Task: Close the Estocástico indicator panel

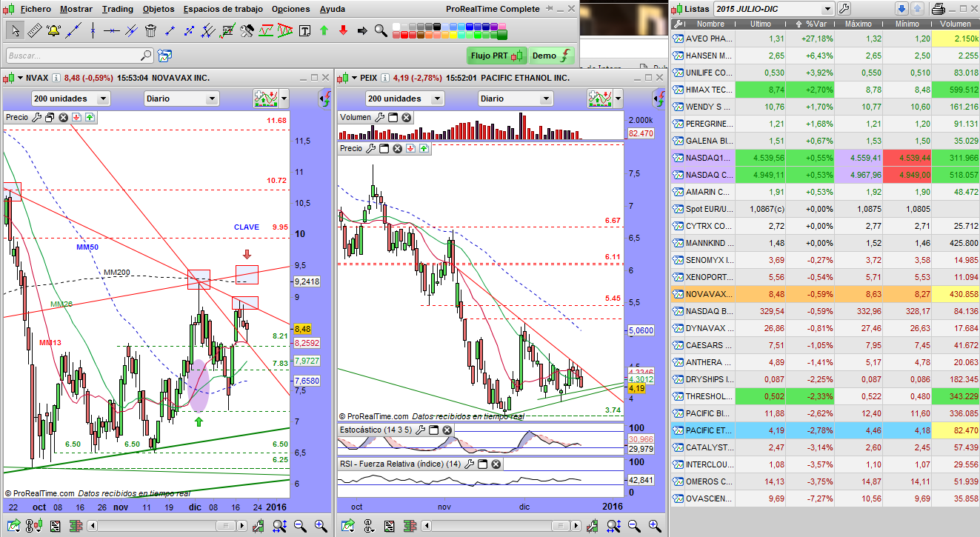Action: 447,430
